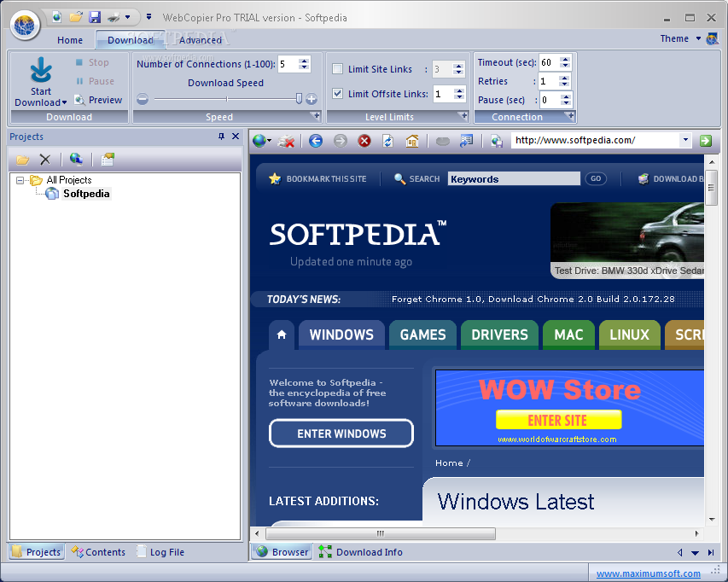Open the www.maximumsoft.com link

pos(648,573)
